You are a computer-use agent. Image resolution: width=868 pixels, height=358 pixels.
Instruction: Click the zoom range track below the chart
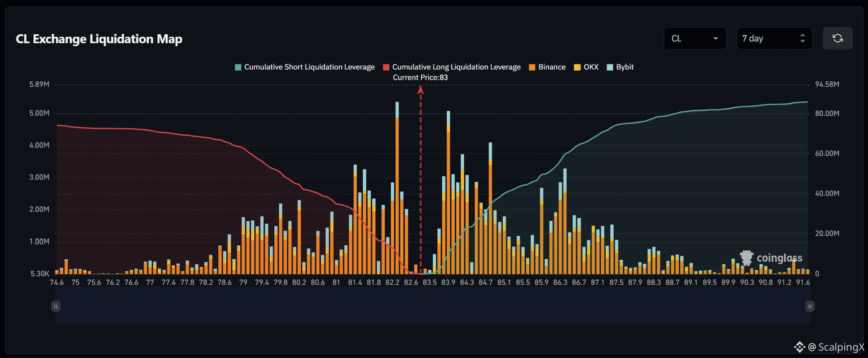433,306
